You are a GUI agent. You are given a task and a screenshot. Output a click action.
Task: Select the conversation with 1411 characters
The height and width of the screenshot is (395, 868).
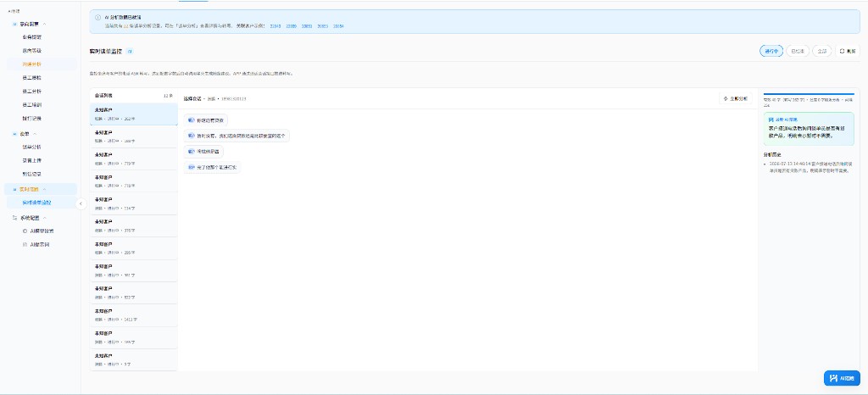click(x=133, y=314)
